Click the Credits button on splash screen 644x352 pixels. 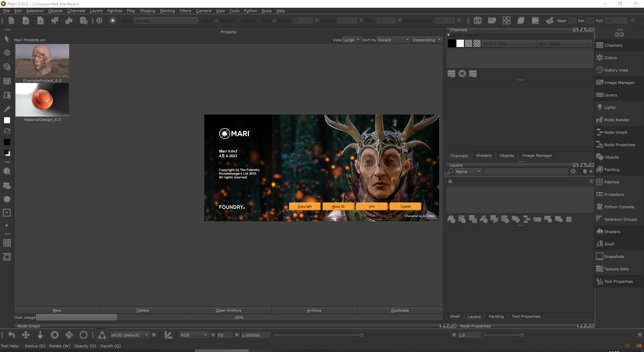405,207
